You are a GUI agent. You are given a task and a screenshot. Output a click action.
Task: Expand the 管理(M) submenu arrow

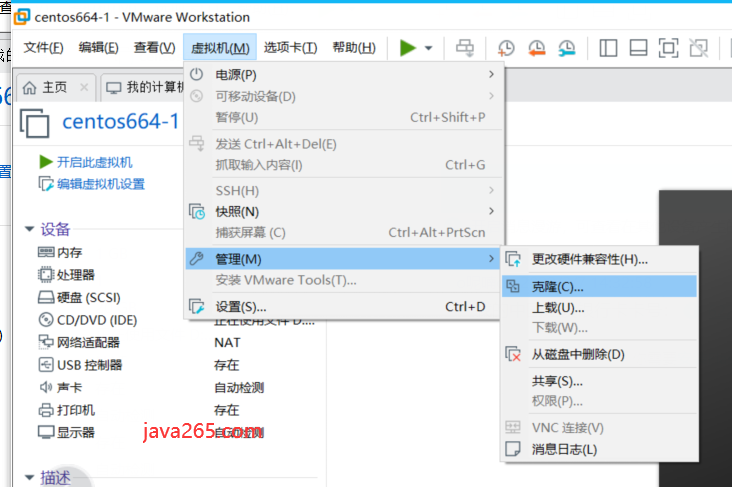(491, 259)
